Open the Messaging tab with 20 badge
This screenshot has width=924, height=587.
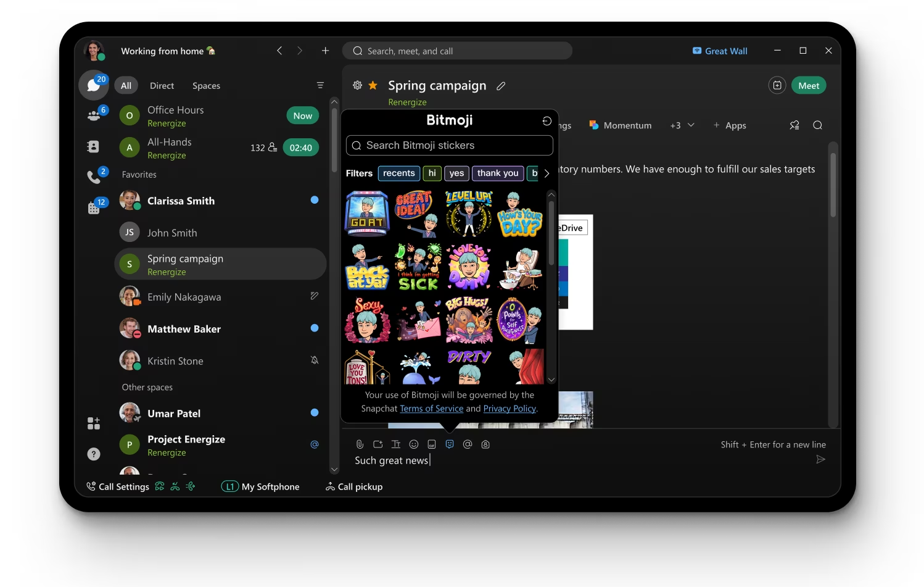click(x=94, y=85)
